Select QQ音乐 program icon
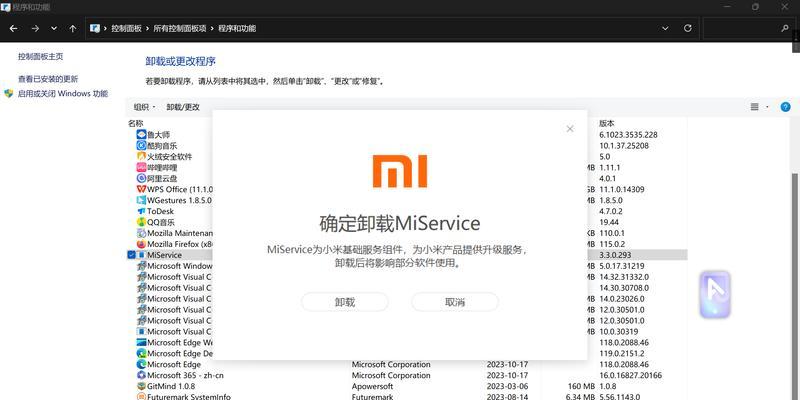This screenshot has width=800, height=400. 141,222
